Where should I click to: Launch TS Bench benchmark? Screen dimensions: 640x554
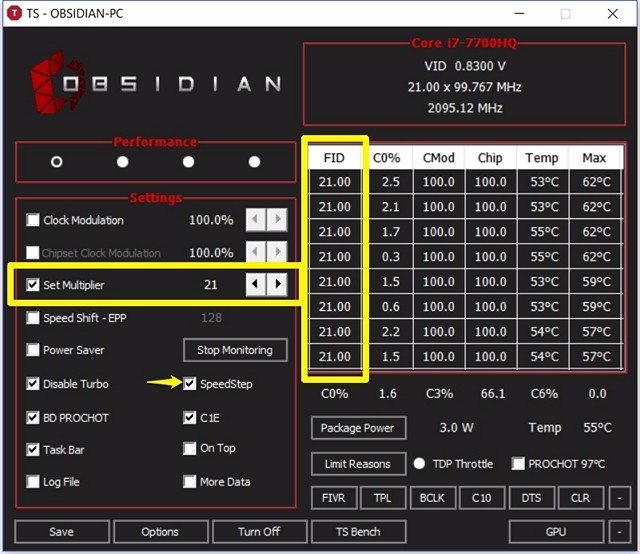(x=358, y=531)
